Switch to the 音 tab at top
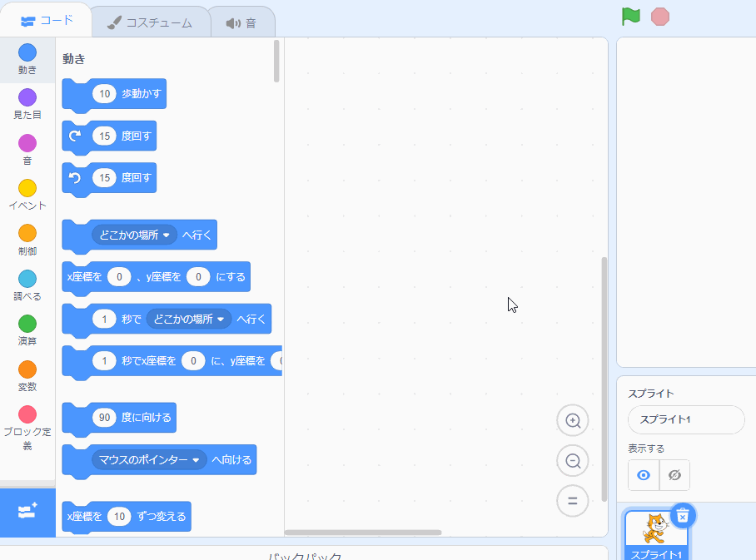 tap(241, 22)
